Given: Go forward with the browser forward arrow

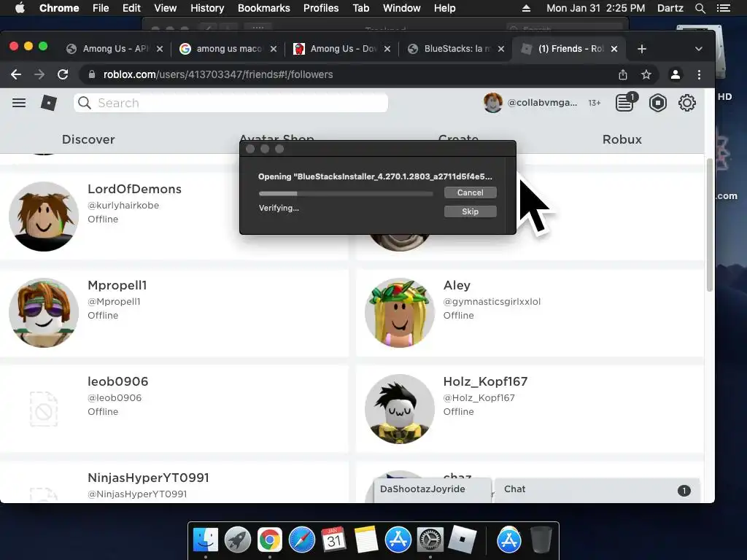Looking at the screenshot, I should click(39, 74).
